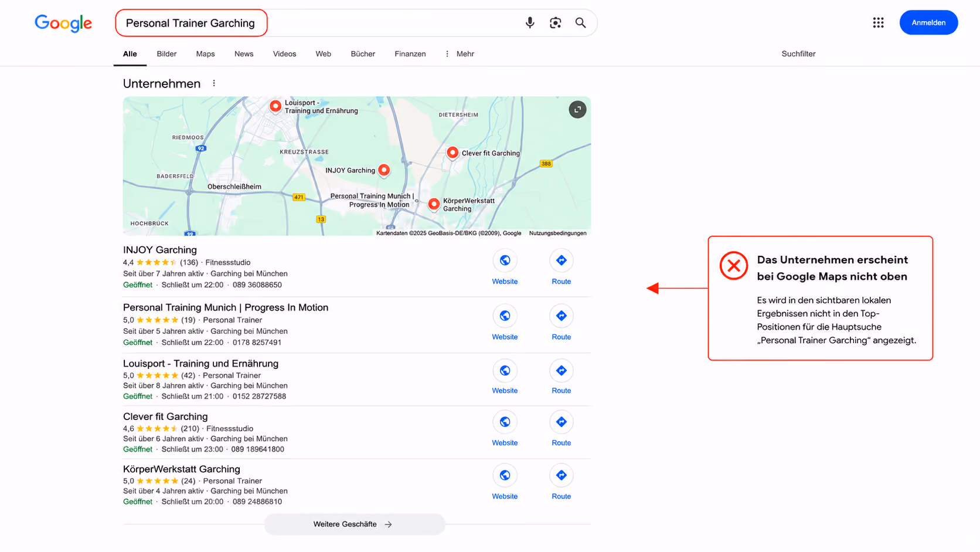The image size is (980, 552).
Task: Open Website icon for Clever fit Garching
Action: click(505, 422)
